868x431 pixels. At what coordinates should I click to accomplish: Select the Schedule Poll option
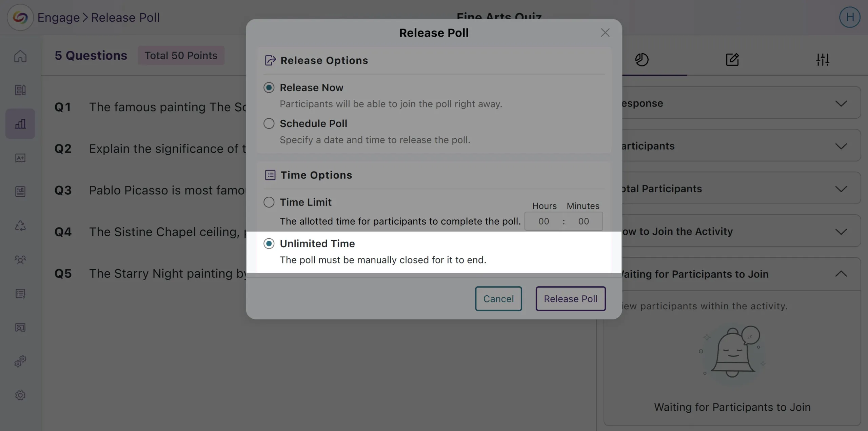[269, 123]
